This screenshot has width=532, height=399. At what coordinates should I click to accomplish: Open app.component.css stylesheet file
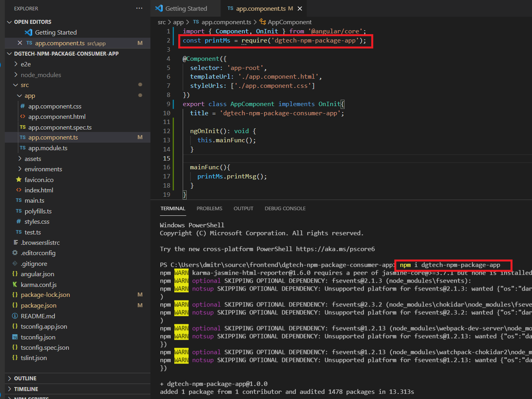click(x=55, y=106)
